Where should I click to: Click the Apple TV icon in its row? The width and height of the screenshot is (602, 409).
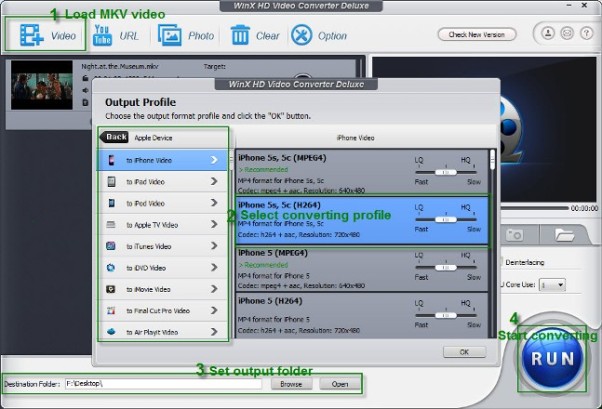tap(111, 225)
